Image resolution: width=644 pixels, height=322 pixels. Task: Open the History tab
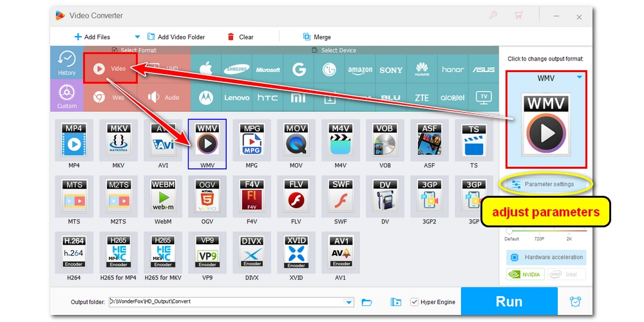coord(66,63)
